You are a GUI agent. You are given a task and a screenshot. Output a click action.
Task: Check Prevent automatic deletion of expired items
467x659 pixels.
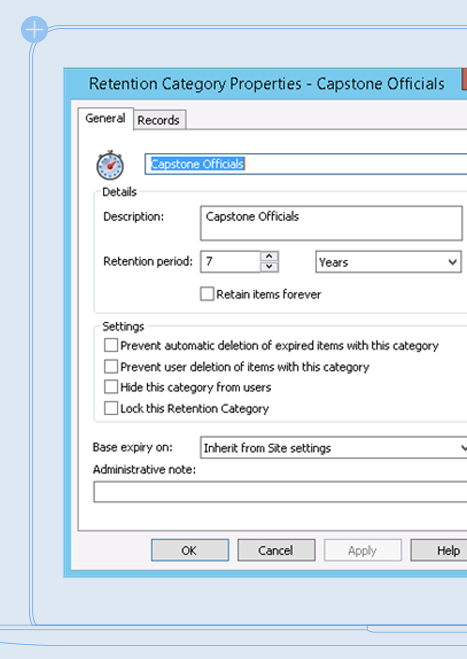click(x=111, y=345)
